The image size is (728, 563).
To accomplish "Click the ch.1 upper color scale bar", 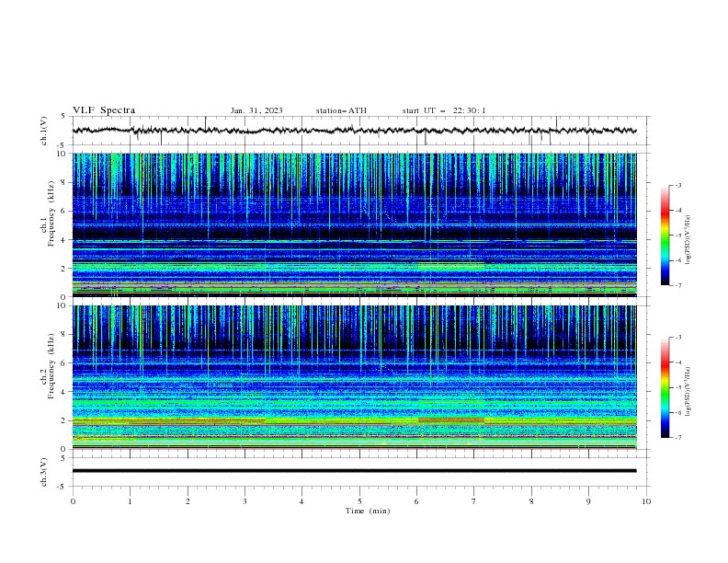I will 665,236.
